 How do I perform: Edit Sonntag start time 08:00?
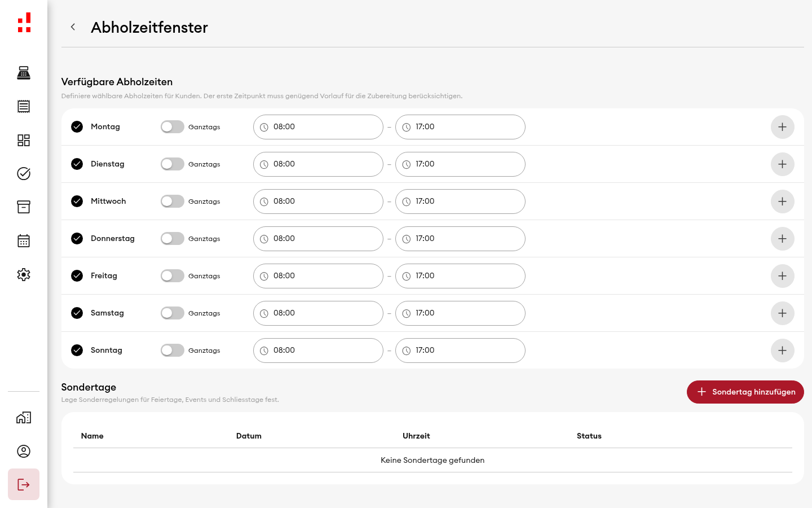(318, 351)
